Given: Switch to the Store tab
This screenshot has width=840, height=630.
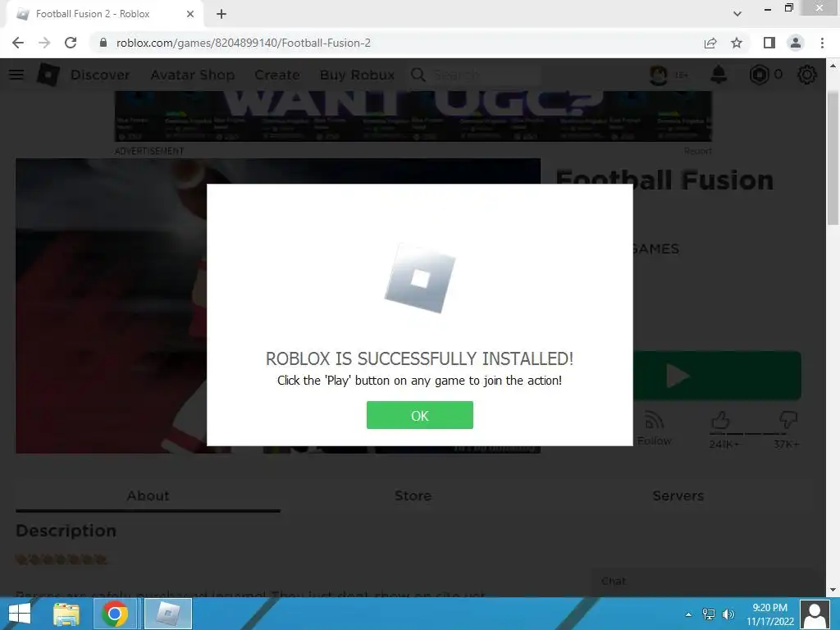Looking at the screenshot, I should pos(413,495).
